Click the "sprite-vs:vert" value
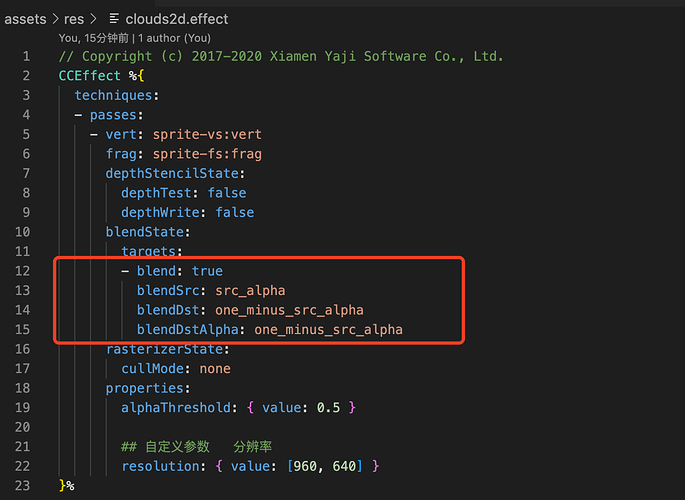Viewport: 685px width, 500px height. (x=207, y=134)
